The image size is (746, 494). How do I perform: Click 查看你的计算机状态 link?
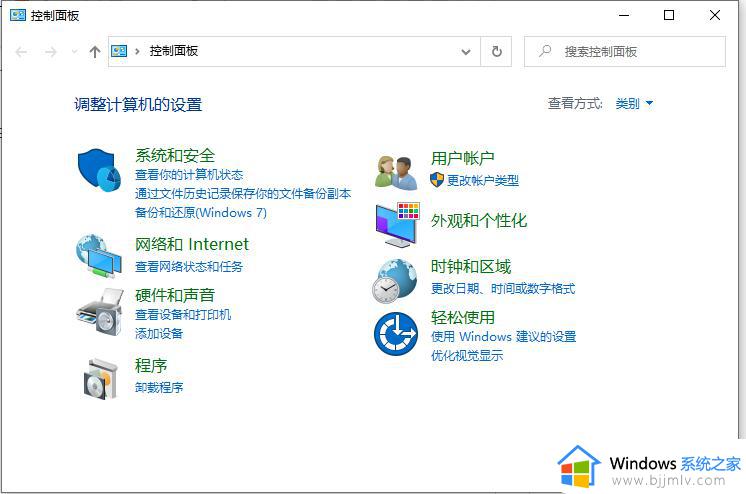point(189,175)
